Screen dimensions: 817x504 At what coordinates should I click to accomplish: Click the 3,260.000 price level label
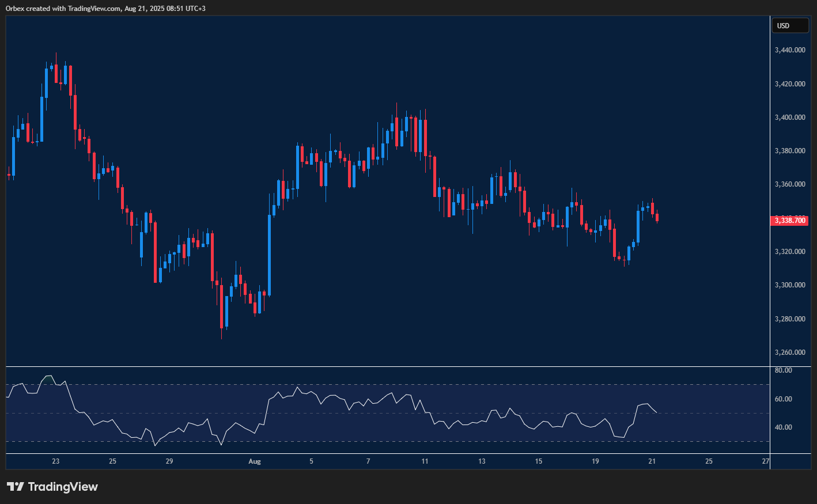tap(791, 351)
